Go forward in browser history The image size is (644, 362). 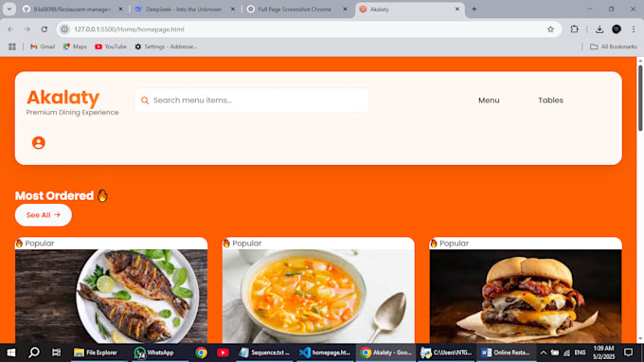27,29
